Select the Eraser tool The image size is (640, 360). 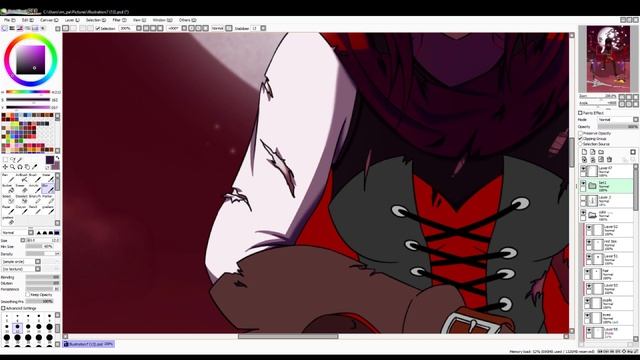point(22,189)
